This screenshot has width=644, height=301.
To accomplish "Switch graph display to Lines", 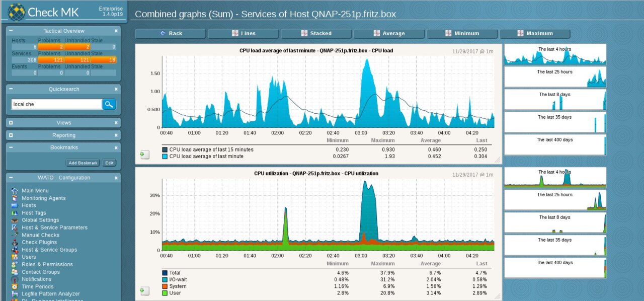I will tap(243, 33).
